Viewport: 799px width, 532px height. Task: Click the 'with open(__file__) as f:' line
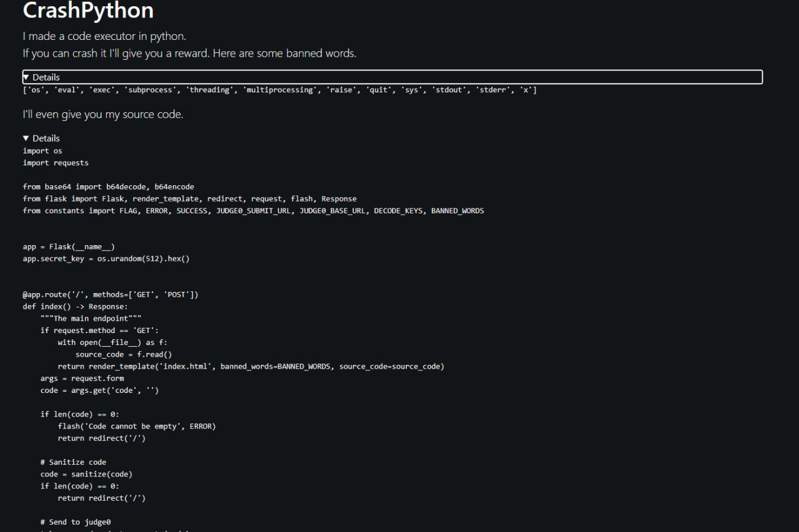pos(113,342)
